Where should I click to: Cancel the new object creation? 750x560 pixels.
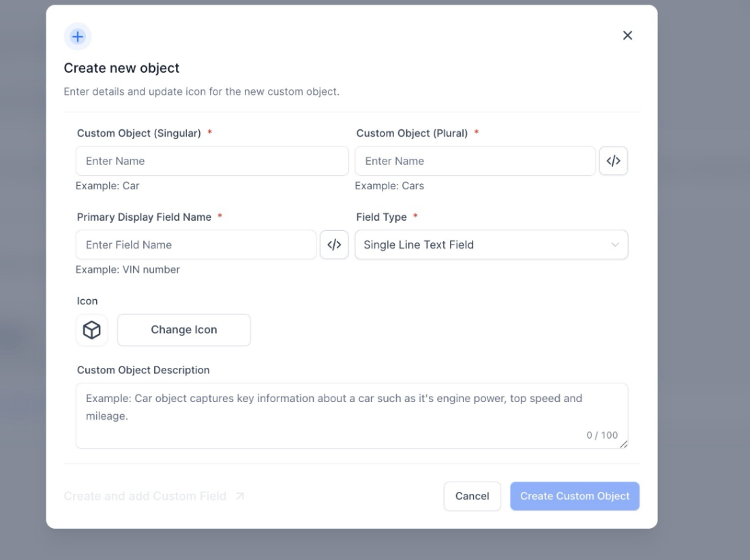[472, 497]
